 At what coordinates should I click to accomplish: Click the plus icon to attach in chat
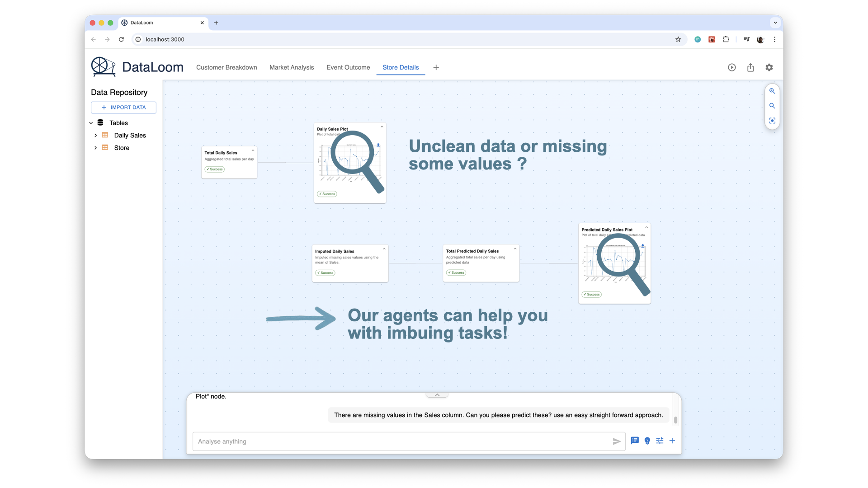pyautogui.click(x=672, y=441)
